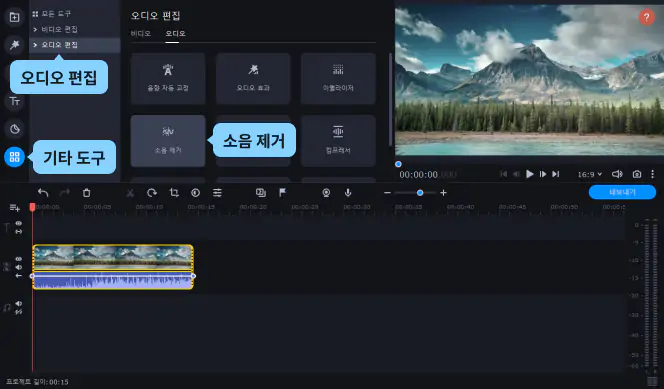The height and width of the screenshot is (389, 664).
Task: Click the microphone record audio icon
Action: click(348, 193)
